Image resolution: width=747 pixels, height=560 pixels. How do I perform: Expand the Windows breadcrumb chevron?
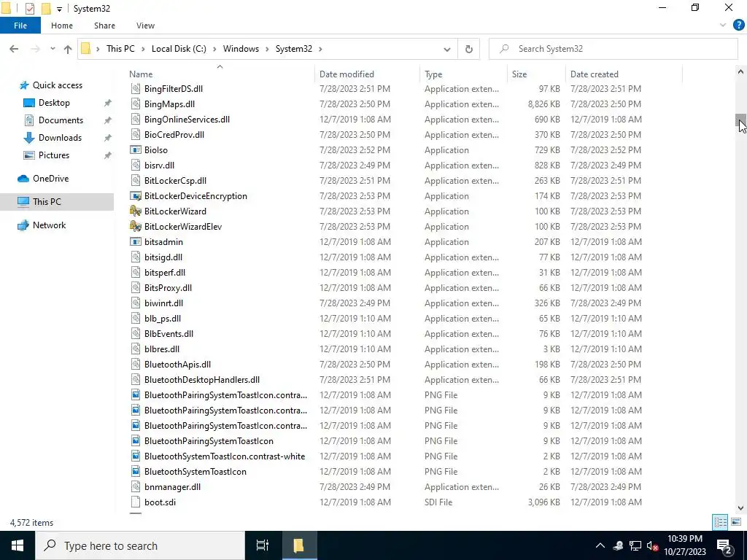coord(267,49)
